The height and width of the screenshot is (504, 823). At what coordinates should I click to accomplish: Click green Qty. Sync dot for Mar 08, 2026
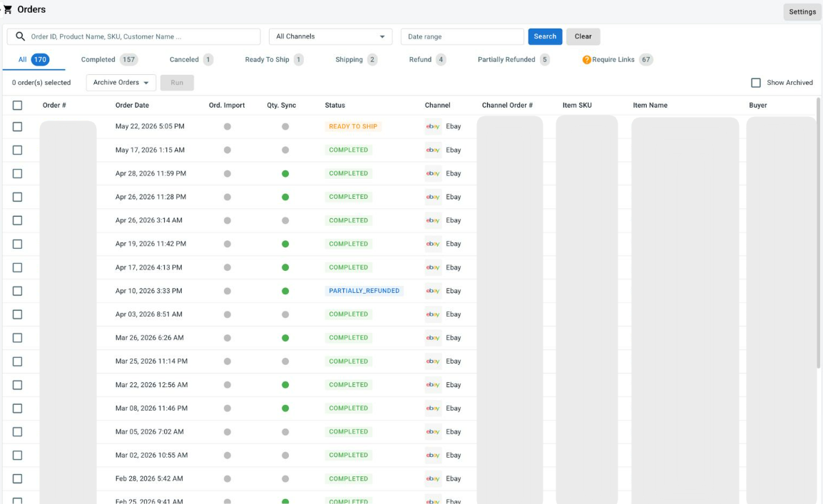285,408
